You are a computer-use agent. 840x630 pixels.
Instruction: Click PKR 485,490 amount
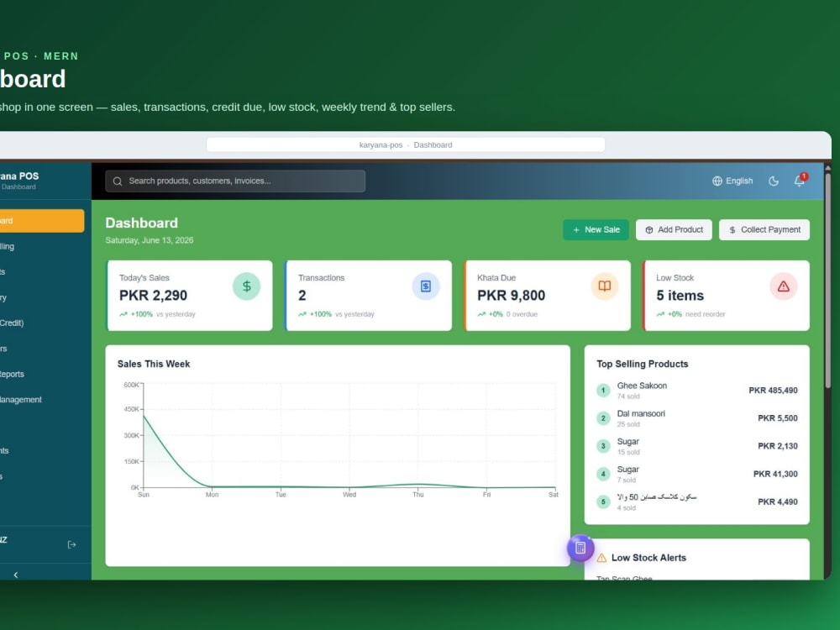(773, 391)
